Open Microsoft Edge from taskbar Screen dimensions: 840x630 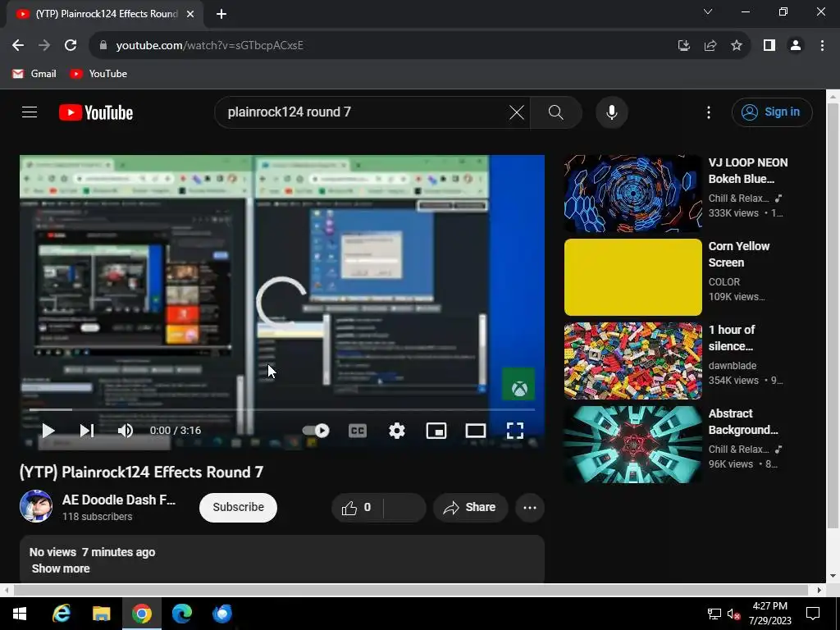pyautogui.click(x=182, y=614)
